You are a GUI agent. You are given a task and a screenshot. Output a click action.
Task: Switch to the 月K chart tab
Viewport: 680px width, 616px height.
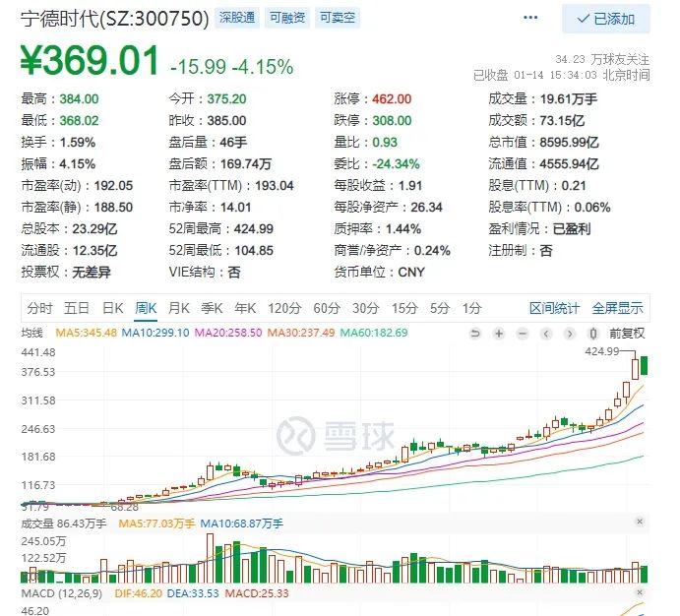(179, 308)
